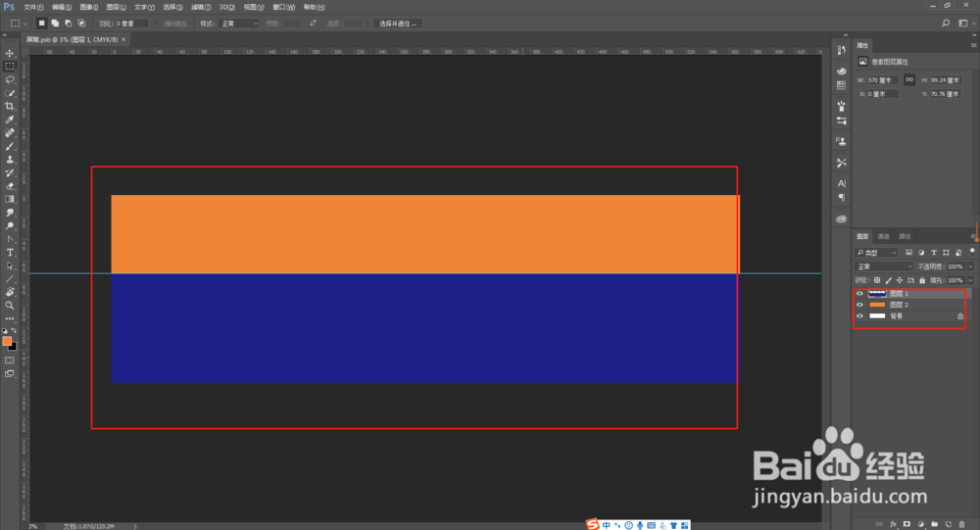Select the Eyedropper tool
This screenshot has width=980, height=530.
pyautogui.click(x=10, y=120)
